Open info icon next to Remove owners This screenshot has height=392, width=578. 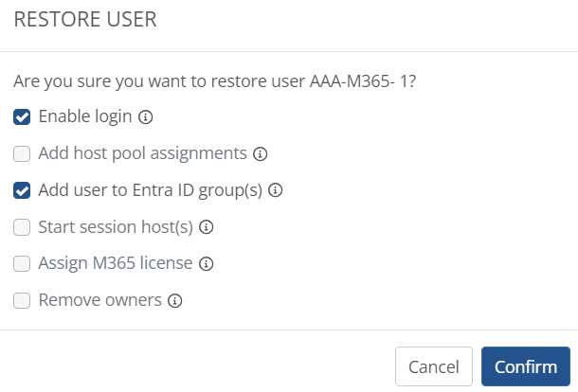pos(175,301)
